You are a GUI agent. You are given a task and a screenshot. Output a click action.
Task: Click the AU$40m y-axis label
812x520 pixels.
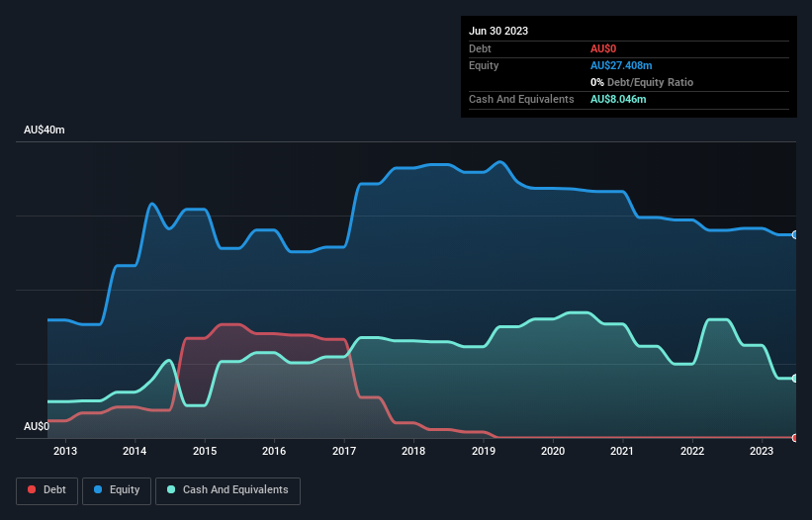pos(45,130)
